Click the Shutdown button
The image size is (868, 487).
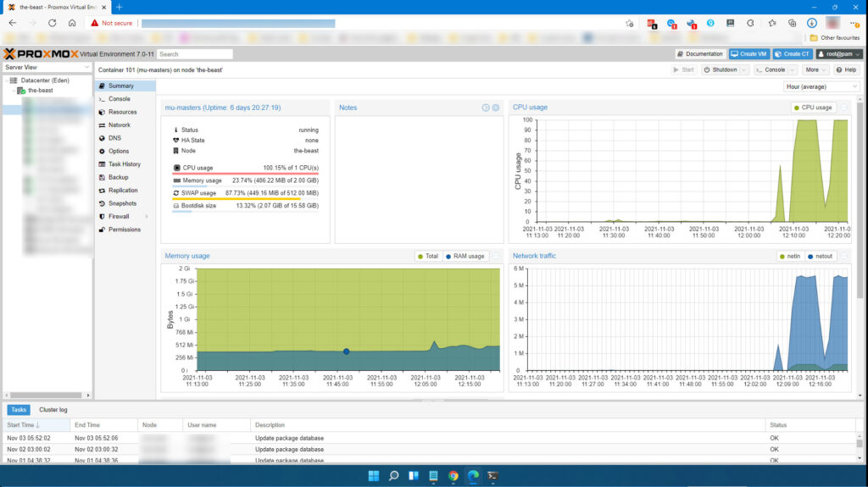click(x=721, y=69)
